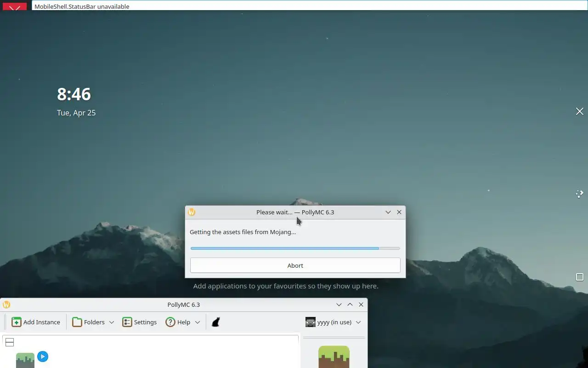Open the red dropdown in the top-left corner
Screen dimensions: 588x368
pos(15,7)
